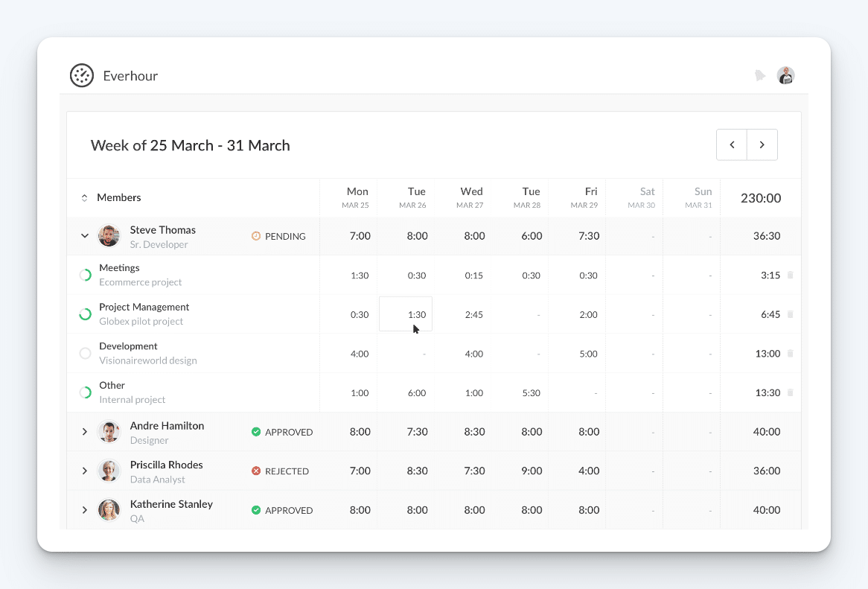Click Steve Thomas total 36:30
Image resolution: width=868 pixels, height=589 pixels.
click(767, 236)
